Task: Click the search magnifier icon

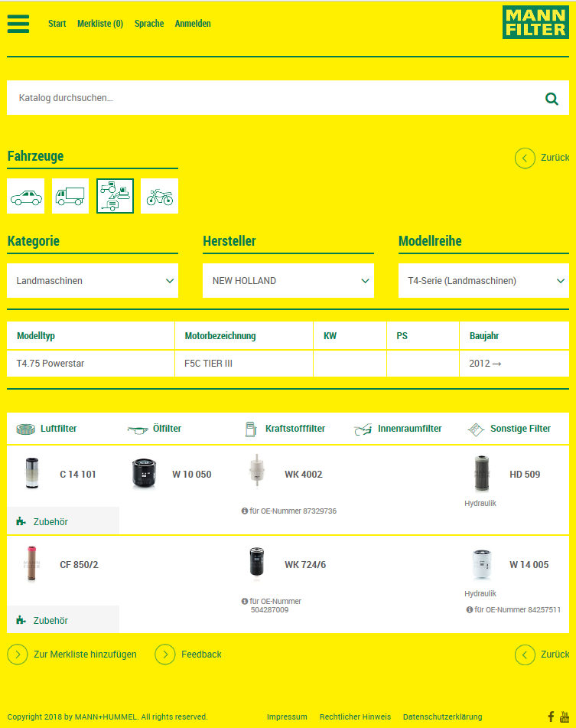Action: click(551, 99)
